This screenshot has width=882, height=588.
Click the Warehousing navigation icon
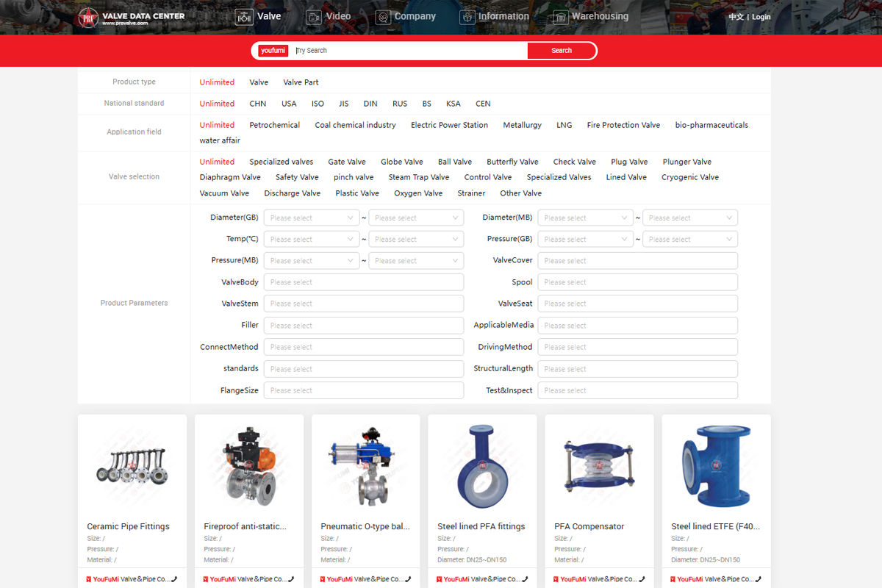[x=560, y=17]
